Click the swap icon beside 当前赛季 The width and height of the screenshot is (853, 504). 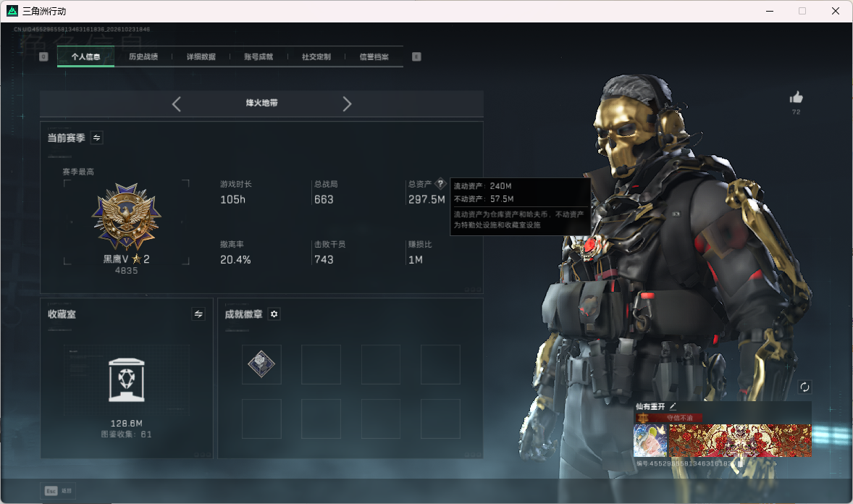point(96,138)
